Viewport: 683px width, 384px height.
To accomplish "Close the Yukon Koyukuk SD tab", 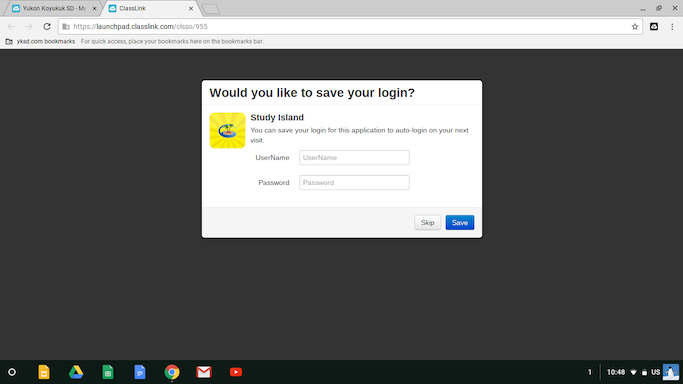I will [95, 8].
